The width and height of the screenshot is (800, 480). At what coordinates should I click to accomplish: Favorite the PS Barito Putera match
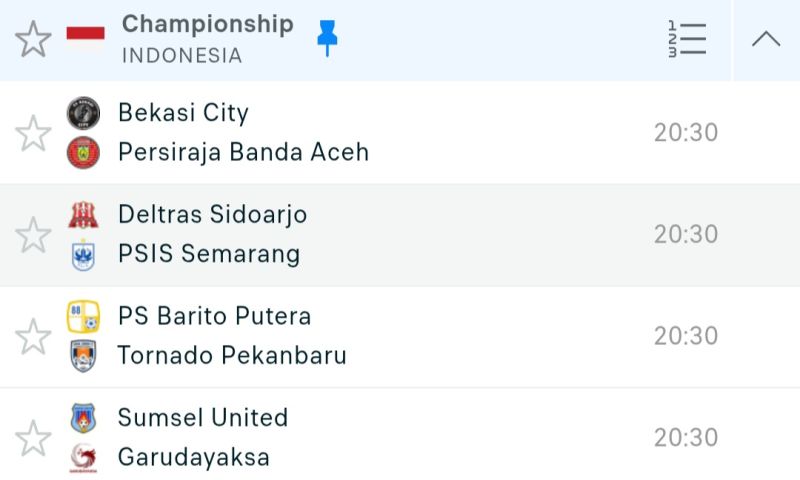pos(33,337)
